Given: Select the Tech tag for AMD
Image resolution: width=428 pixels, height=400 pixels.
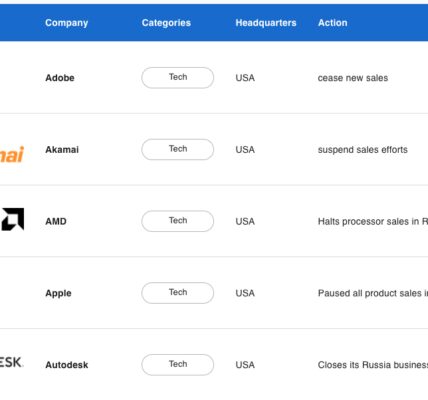Looking at the screenshot, I should click(178, 221).
